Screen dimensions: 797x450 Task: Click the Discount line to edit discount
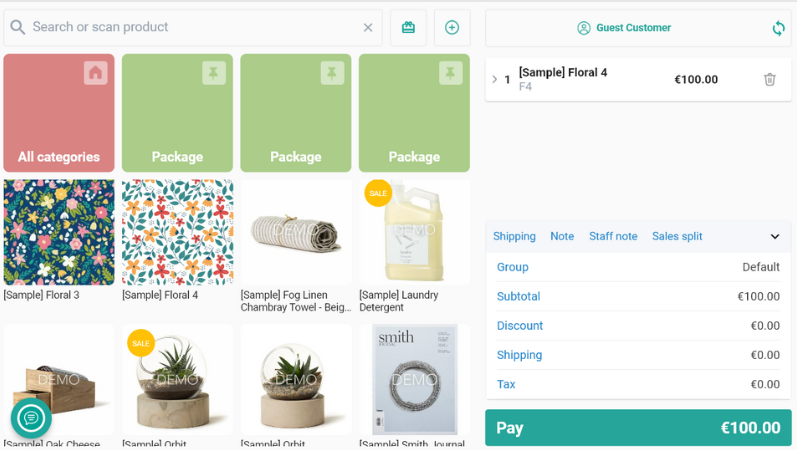[638, 325]
